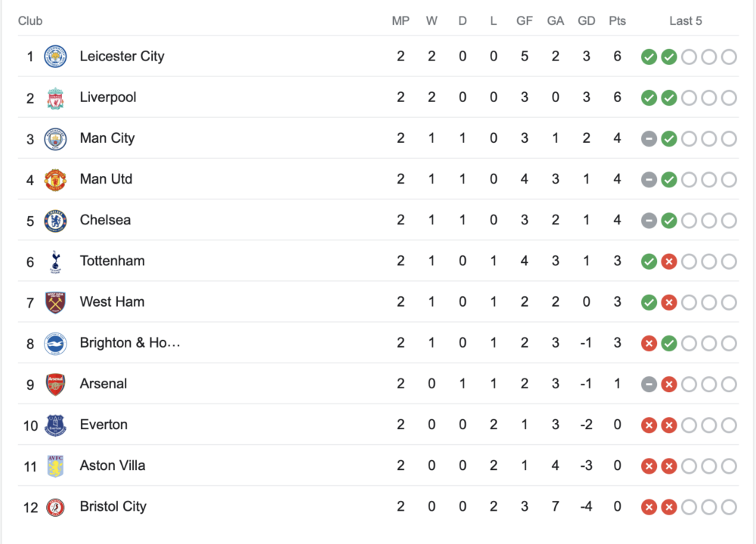Click the Man Utd club crest

pyautogui.click(x=55, y=179)
